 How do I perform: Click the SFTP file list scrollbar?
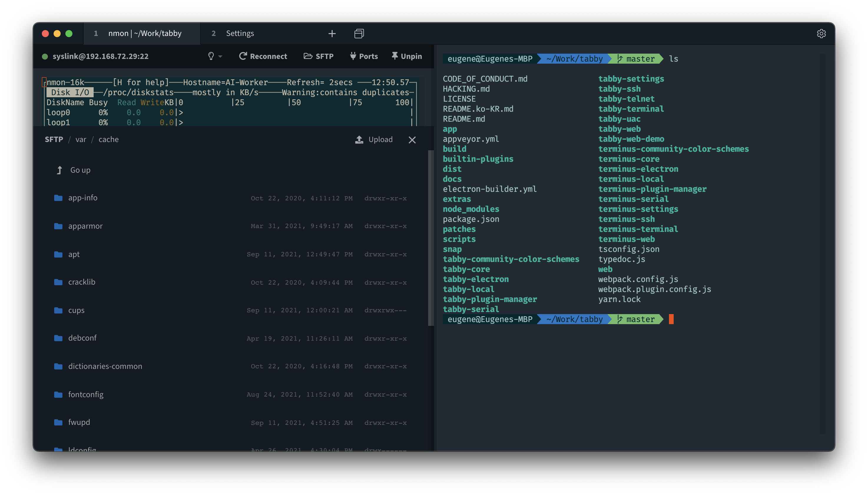pos(430,238)
